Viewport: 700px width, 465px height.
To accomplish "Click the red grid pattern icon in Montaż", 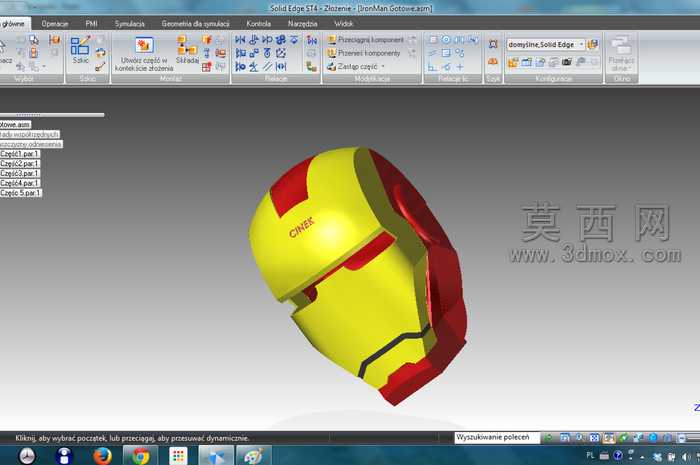I will coord(206,67).
